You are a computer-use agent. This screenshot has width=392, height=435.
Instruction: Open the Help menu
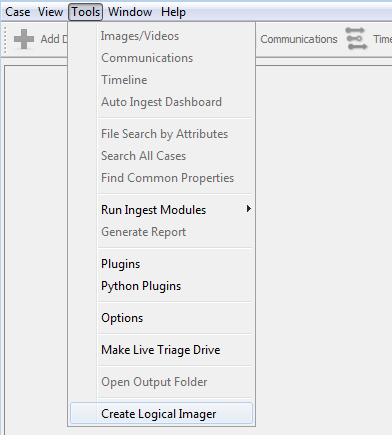(173, 12)
